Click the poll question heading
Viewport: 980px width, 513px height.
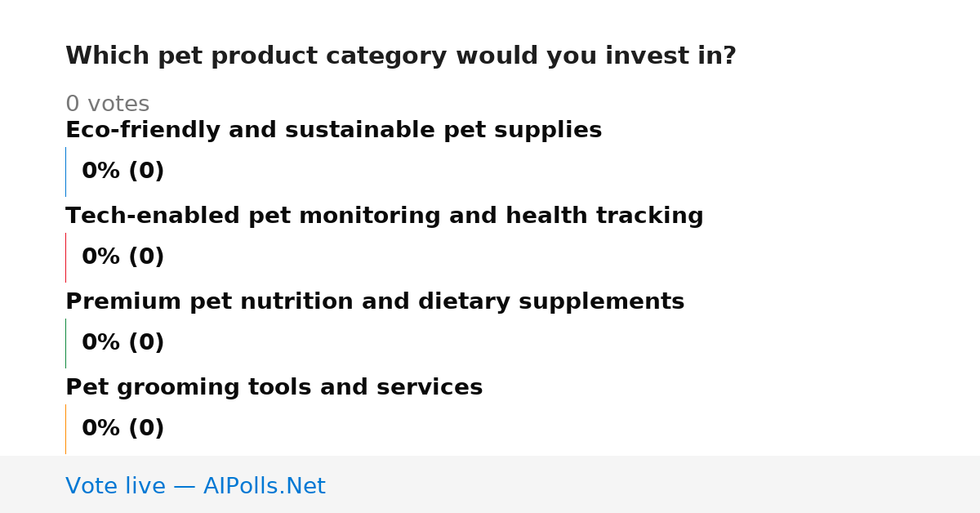click(x=400, y=56)
